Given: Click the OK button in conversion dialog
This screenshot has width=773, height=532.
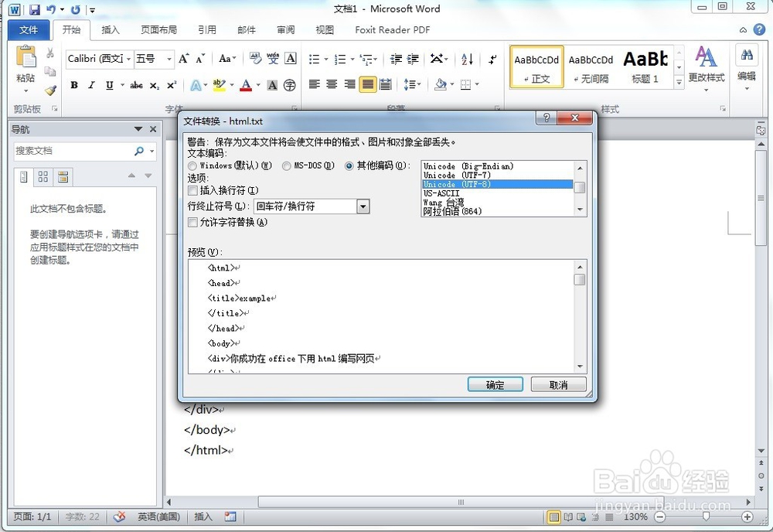Looking at the screenshot, I should point(495,384).
